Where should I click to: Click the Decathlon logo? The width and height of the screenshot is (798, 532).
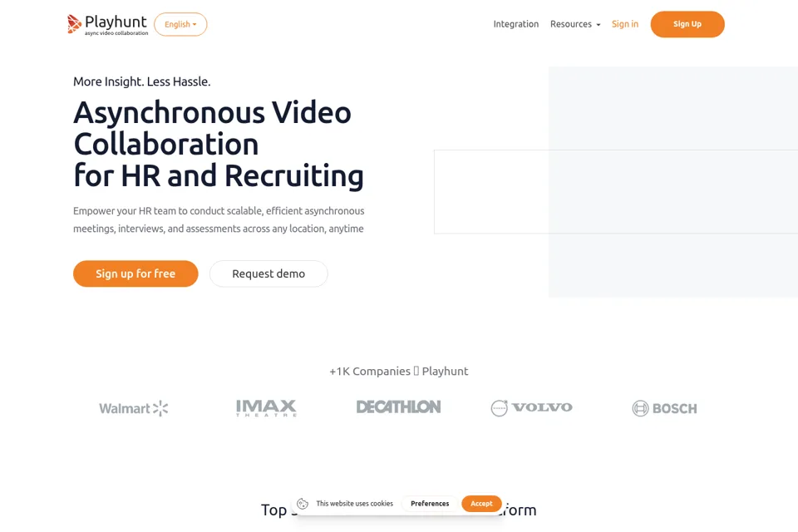398,406
